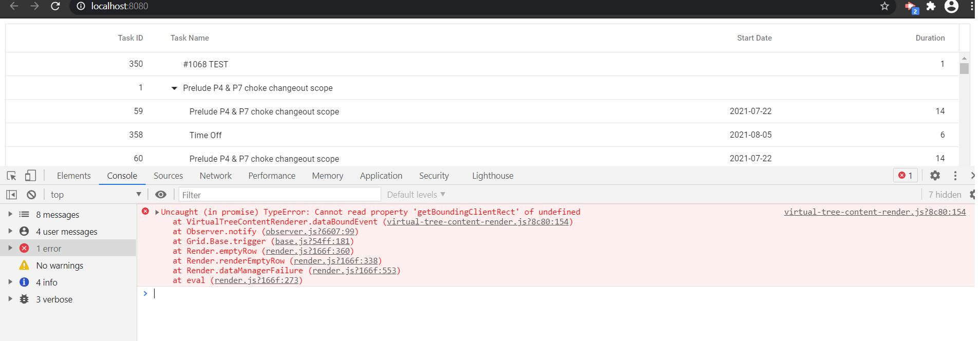980x341 pixels.
Task: Open the Default levels dropdown
Action: [416, 195]
